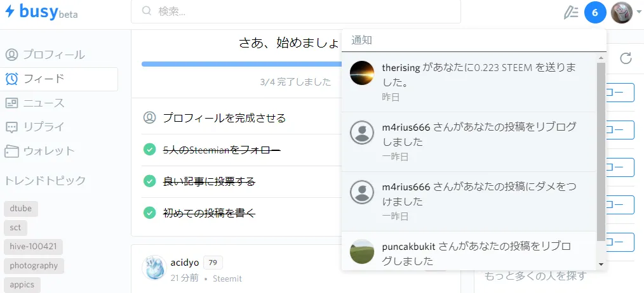644x293 pixels.
Task: Open プロフィール in the sidebar
Action: click(x=53, y=55)
